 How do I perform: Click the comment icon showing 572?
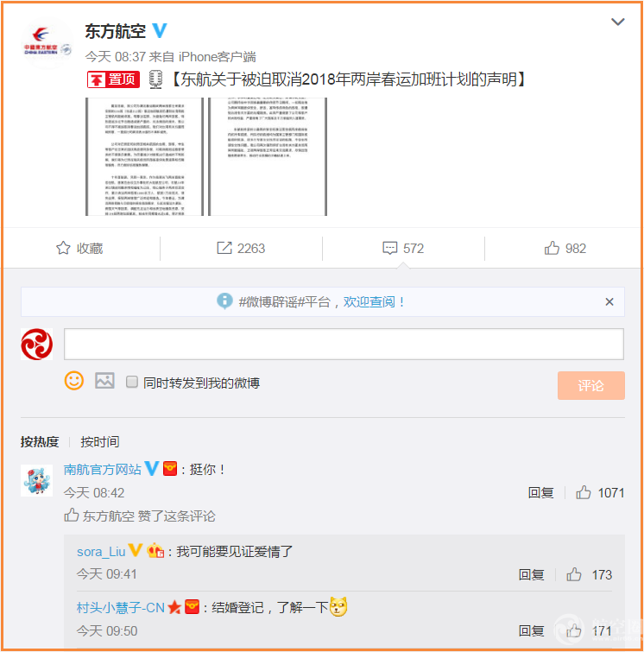coord(390,248)
